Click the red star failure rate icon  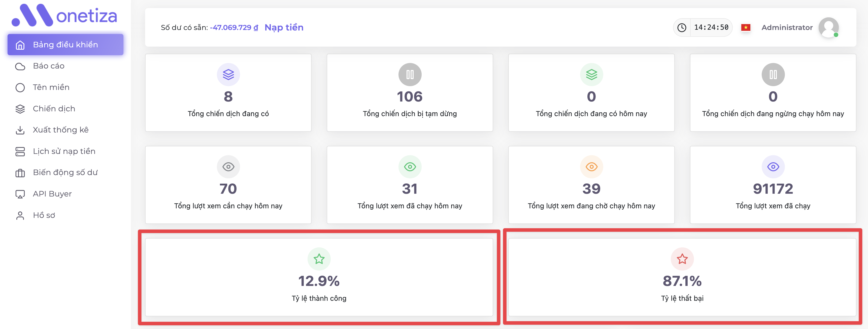point(682,259)
